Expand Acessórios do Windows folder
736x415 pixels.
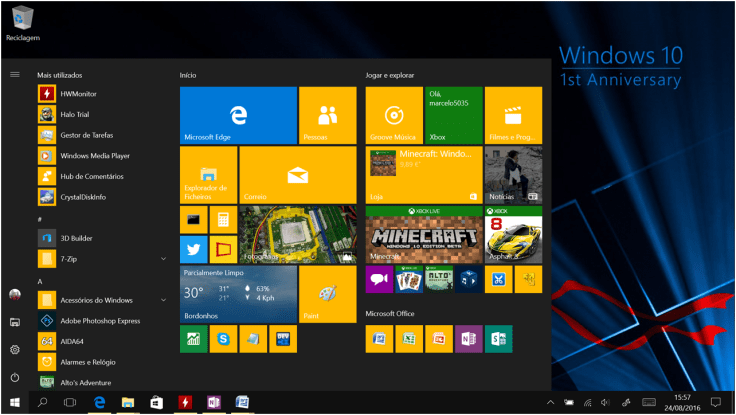click(x=163, y=300)
